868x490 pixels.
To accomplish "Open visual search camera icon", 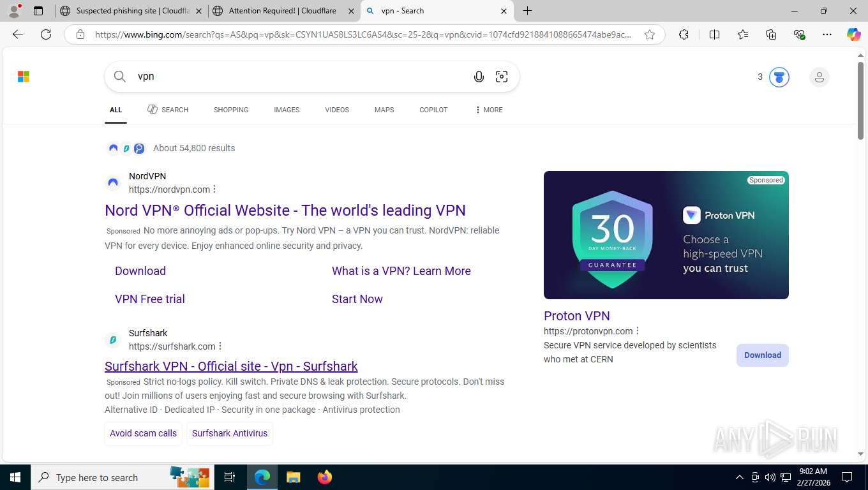I will 502,77.
